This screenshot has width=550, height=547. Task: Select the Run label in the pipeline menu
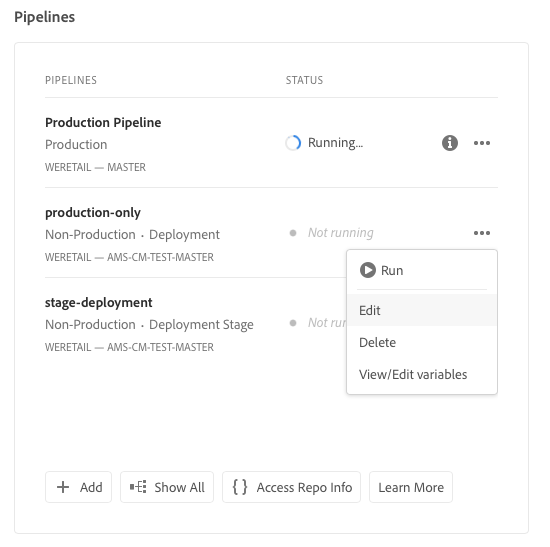[392, 271]
